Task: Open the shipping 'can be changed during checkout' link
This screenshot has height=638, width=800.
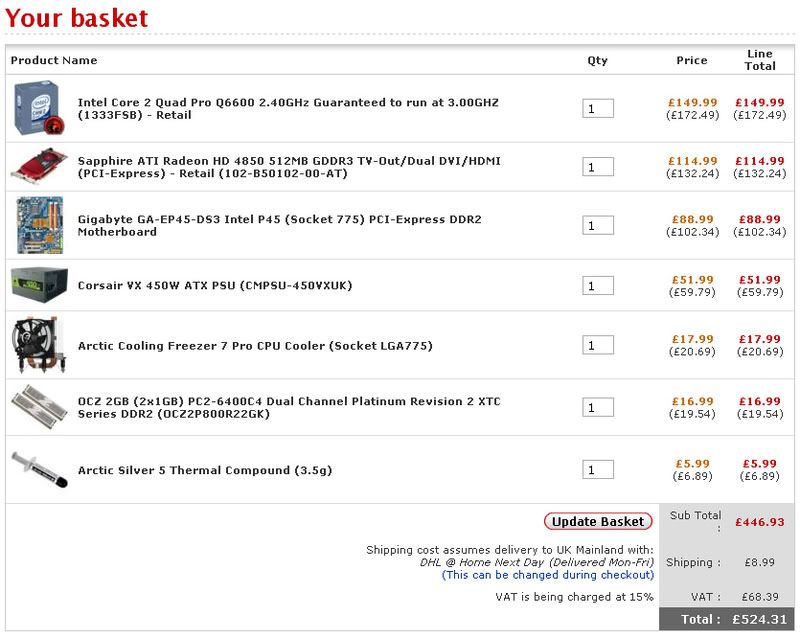Action: coord(548,575)
